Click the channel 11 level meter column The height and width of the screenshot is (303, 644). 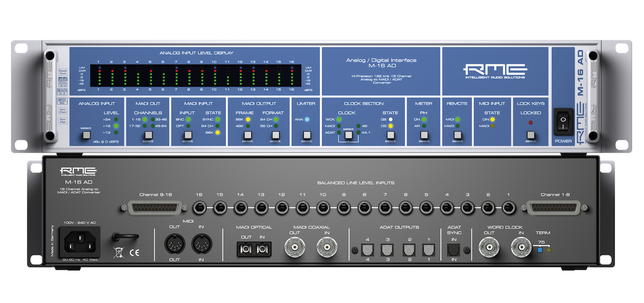pyautogui.click(x=227, y=75)
